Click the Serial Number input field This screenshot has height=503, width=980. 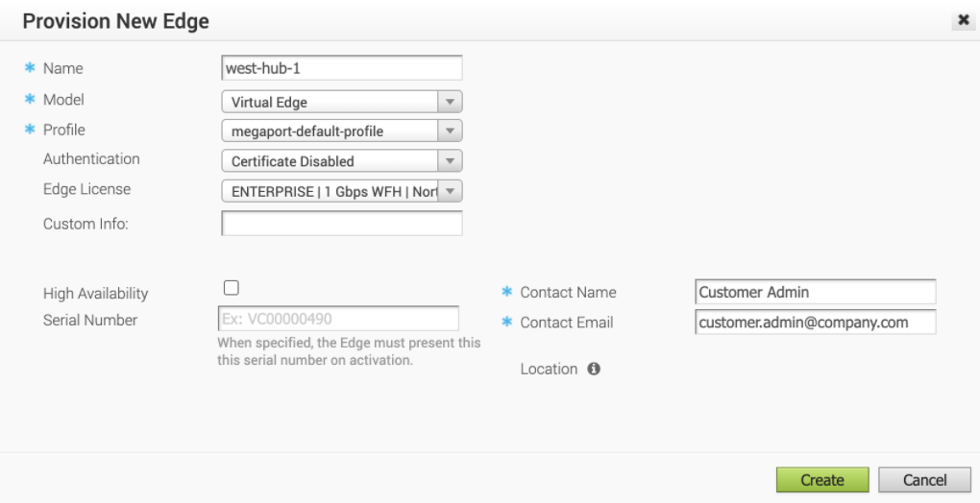pos(338,319)
